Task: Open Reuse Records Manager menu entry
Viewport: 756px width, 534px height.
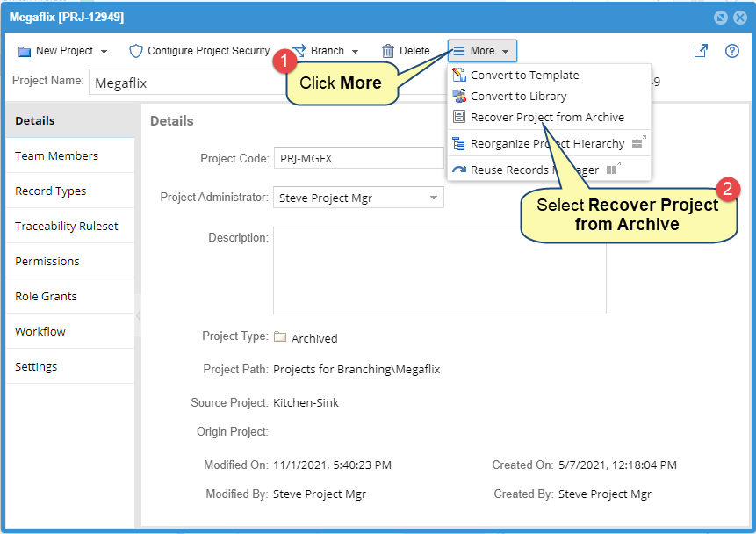Action: pyautogui.click(x=549, y=170)
